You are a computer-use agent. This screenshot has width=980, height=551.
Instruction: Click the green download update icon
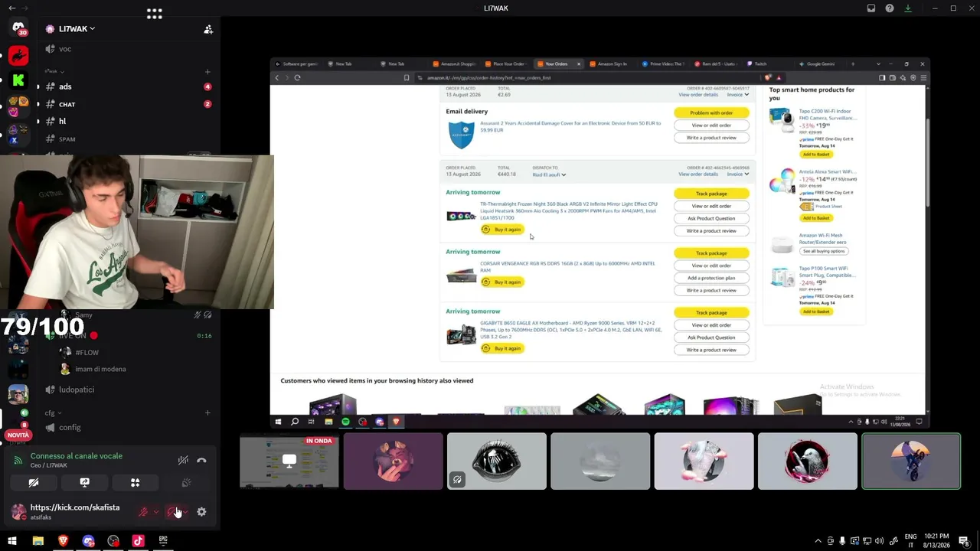(x=908, y=8)
